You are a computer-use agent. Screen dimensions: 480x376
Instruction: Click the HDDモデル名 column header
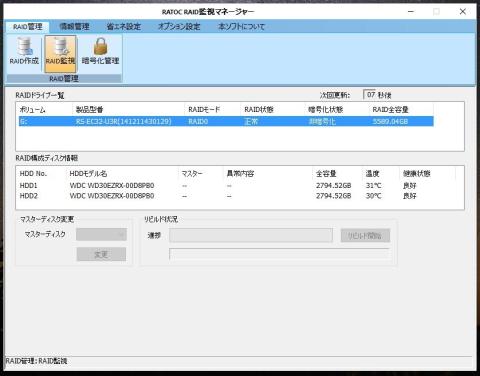(88, 174)
